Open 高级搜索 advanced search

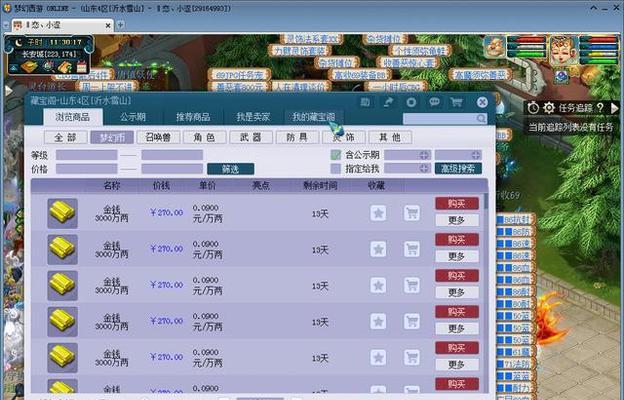458,169
